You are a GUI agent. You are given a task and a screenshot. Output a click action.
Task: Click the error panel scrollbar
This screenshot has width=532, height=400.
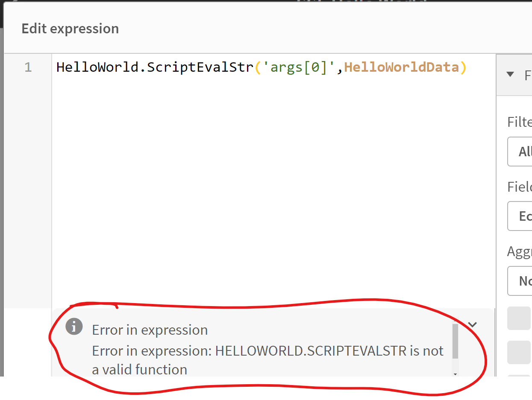[456, 342]
